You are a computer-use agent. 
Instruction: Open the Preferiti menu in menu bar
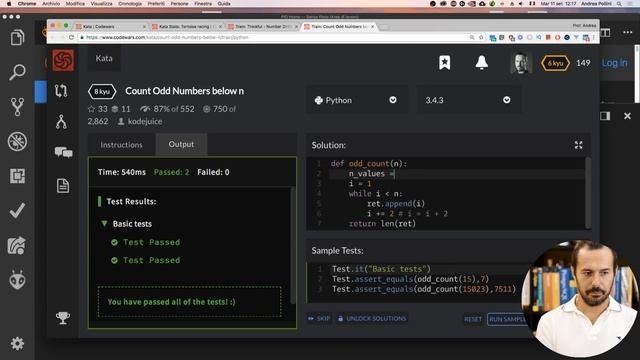156,4
